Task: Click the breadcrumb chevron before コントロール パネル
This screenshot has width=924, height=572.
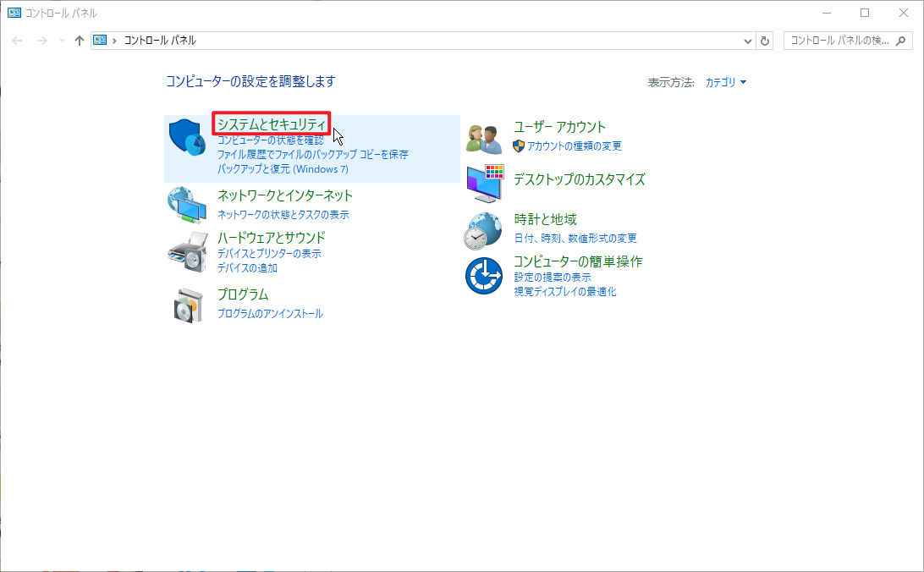Action: click(x=114, y=41)
